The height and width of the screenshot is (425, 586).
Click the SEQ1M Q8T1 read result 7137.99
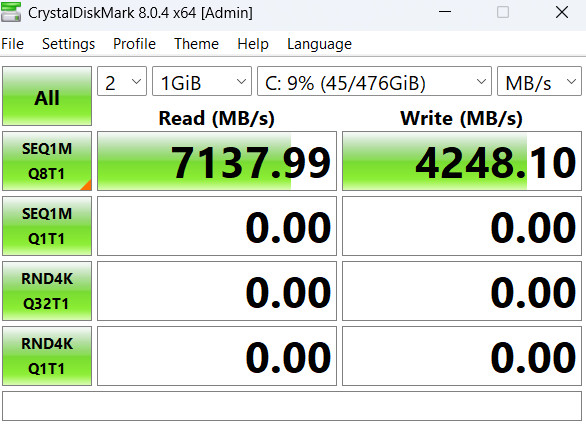[x=217, y=161]
